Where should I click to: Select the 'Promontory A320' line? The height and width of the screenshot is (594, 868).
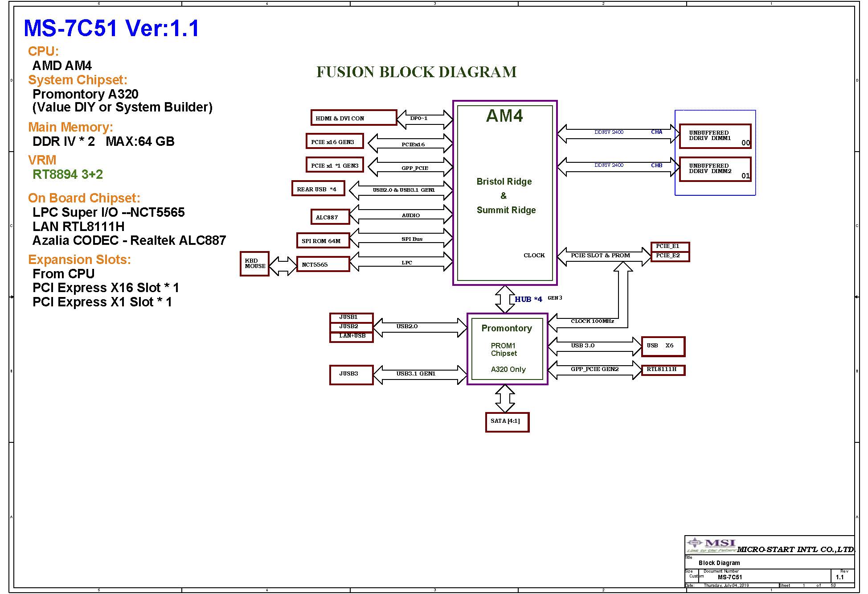86,94
